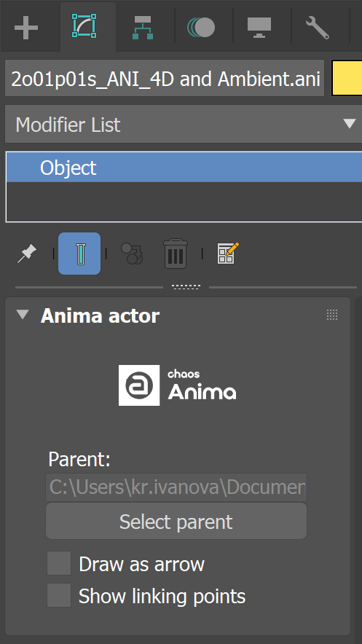Image resolution: width=362 pixels, height=644 pixels.
Task: Click the object name field
Action: tap(165, 78)
